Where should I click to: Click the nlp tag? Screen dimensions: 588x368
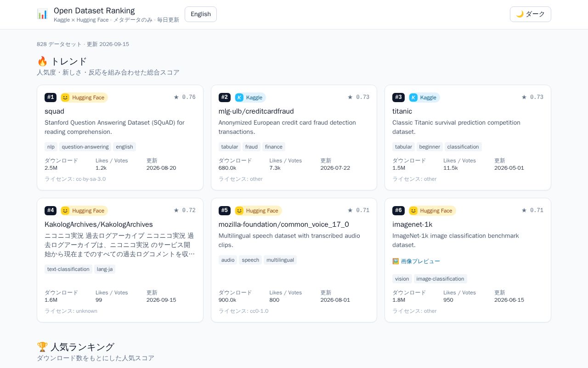[x=51, y=147]
